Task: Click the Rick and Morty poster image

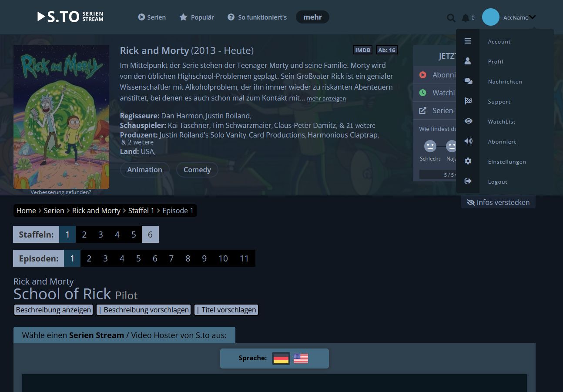Action: pos(61,117)
